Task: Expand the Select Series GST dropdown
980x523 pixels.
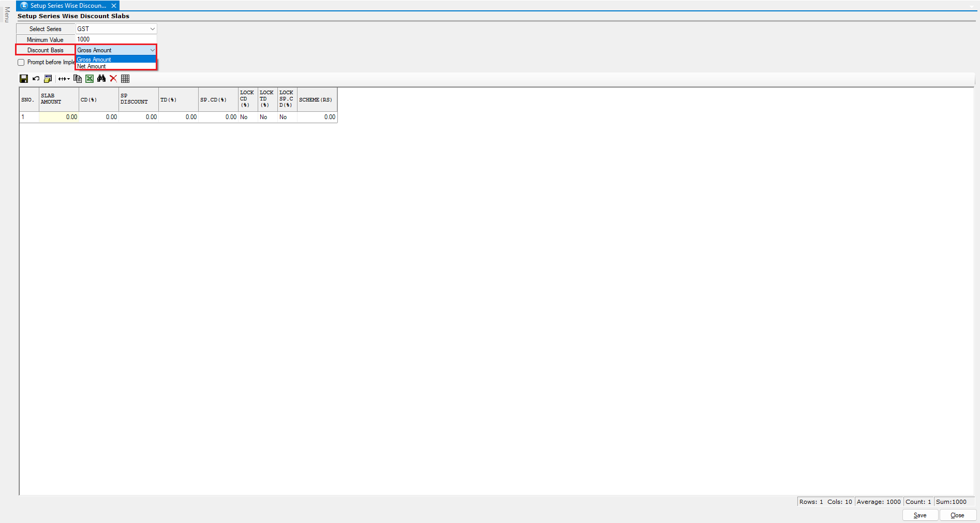Action: [x=152, y=29]
